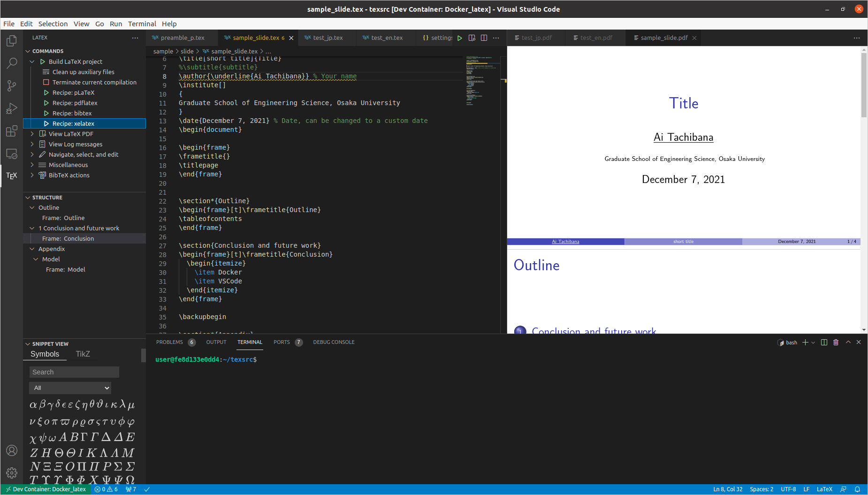868x495 pixels.
Task: Close the bottom panel
Action: tap(859, 343)
